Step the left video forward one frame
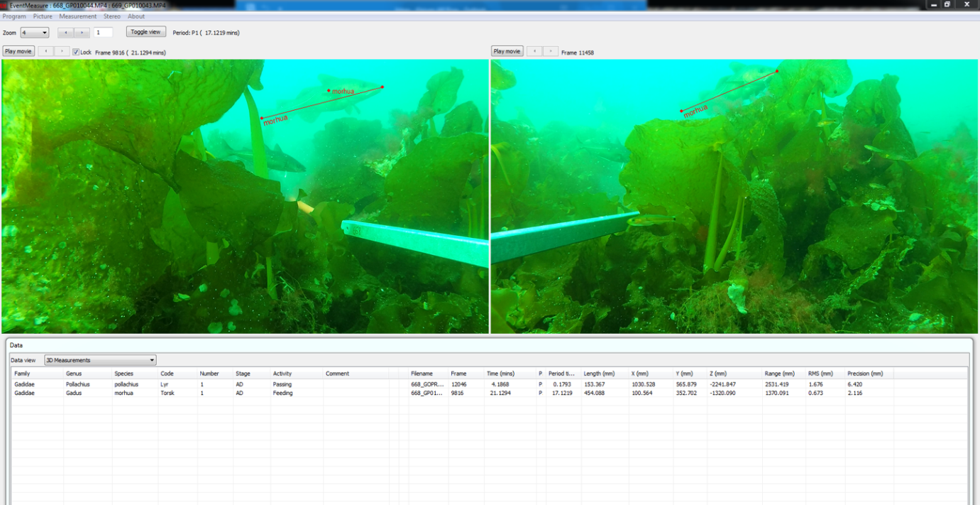The image size is (980, 505). pos(62,51)
